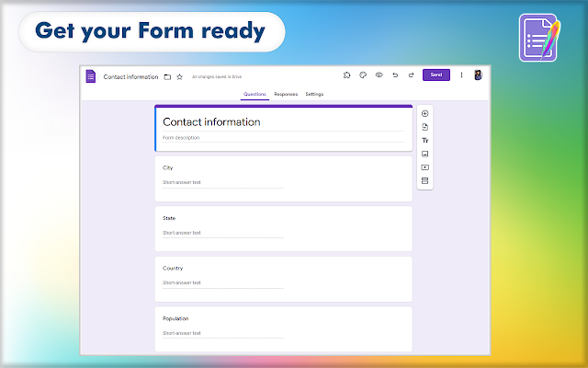This screenshot has height=368, width=588.
Task: Open the customize theme palette icon
Action: click(363, 75)
